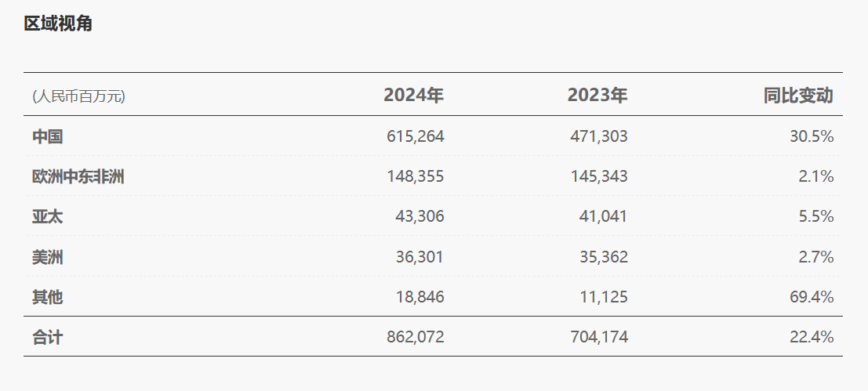Select the 862,072 total for 2024

click(x=415, y=338)
